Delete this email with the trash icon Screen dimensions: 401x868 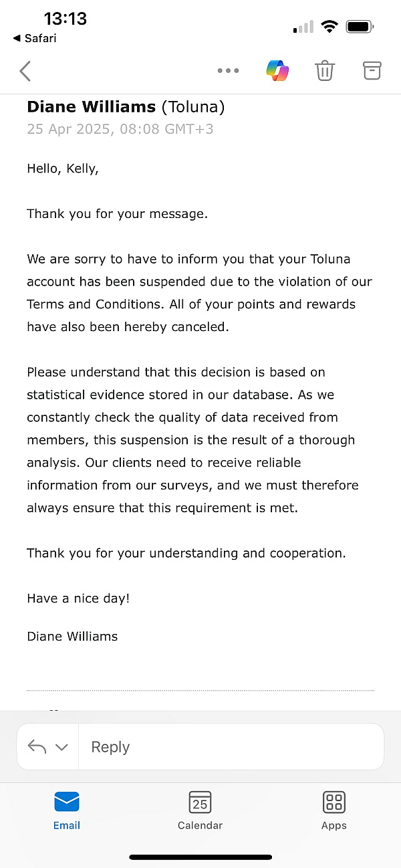pyautogui.click(x=325, y=71)
